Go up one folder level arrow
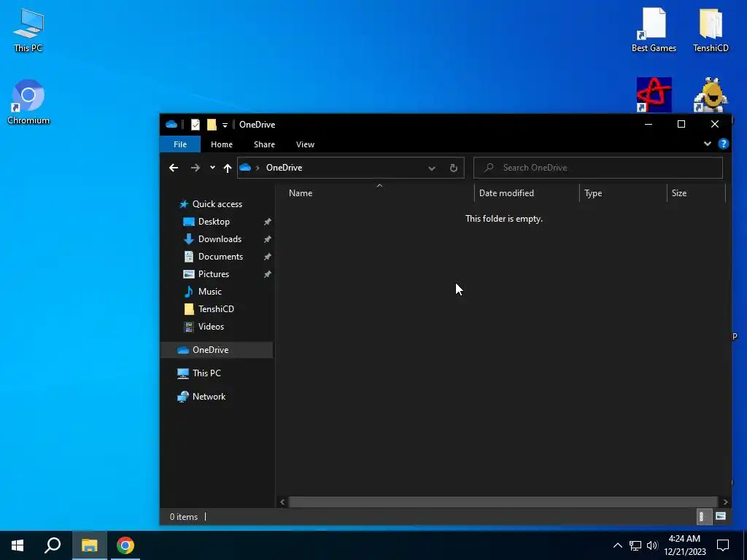This screenshot has width=747, height=560. point(228,168)
